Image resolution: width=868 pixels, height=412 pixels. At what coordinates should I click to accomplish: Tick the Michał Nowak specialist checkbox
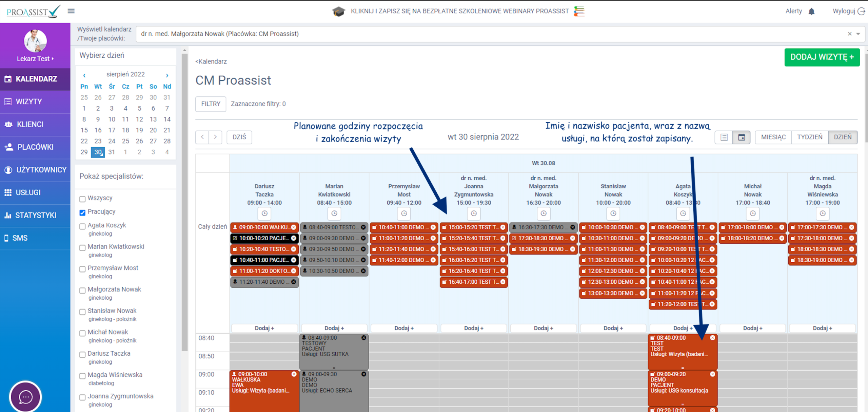[82, 333]
